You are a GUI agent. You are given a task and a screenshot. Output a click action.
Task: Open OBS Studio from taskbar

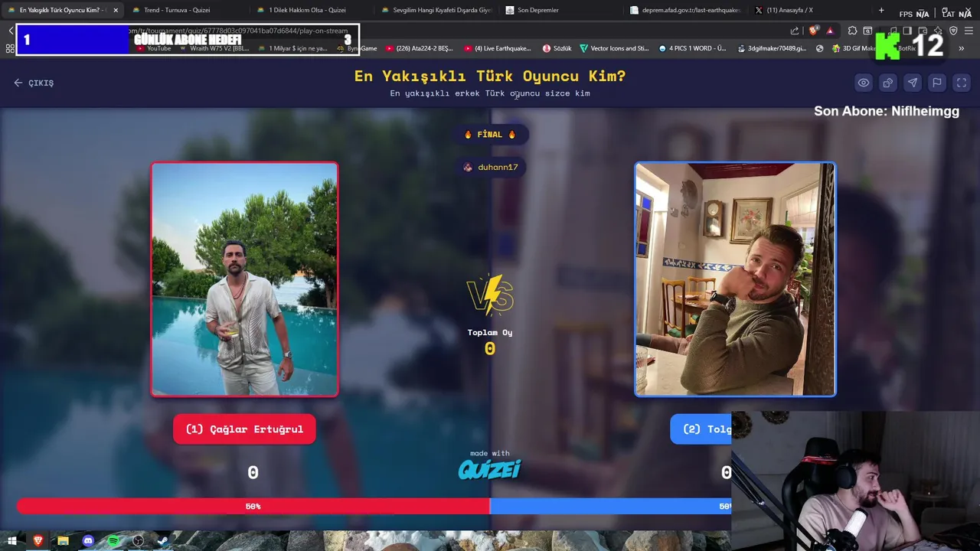click(x=138, y=541)
